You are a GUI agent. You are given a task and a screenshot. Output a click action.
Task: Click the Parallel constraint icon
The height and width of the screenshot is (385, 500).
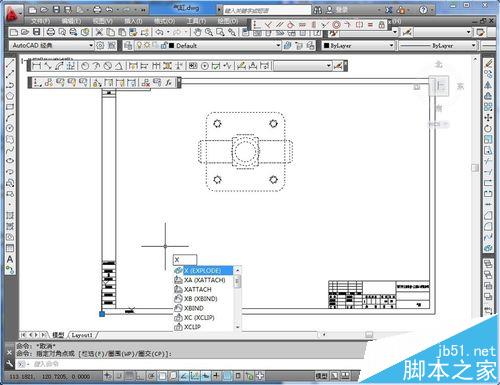point(279,25)
